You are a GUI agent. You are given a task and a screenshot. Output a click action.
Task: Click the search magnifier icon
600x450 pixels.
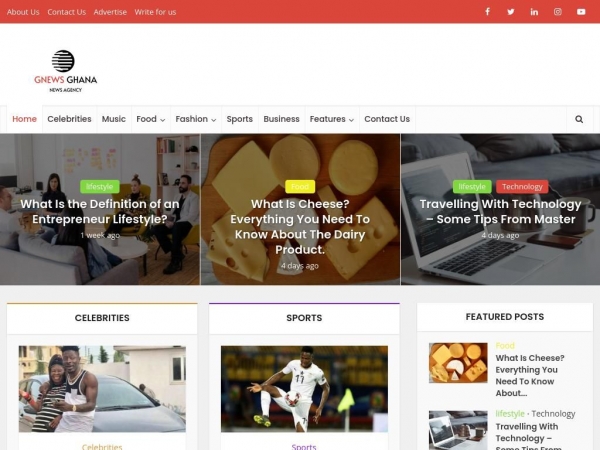coord(579,119)
